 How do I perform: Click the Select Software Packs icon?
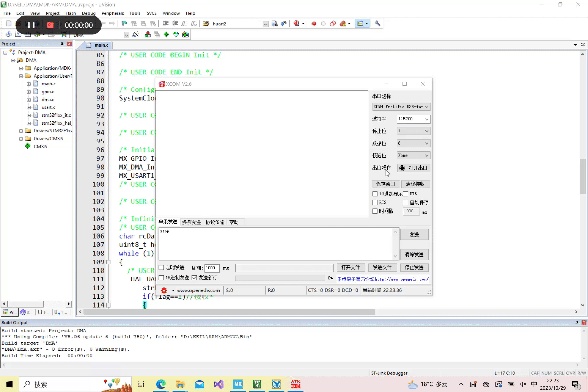[x=176, y=35]
